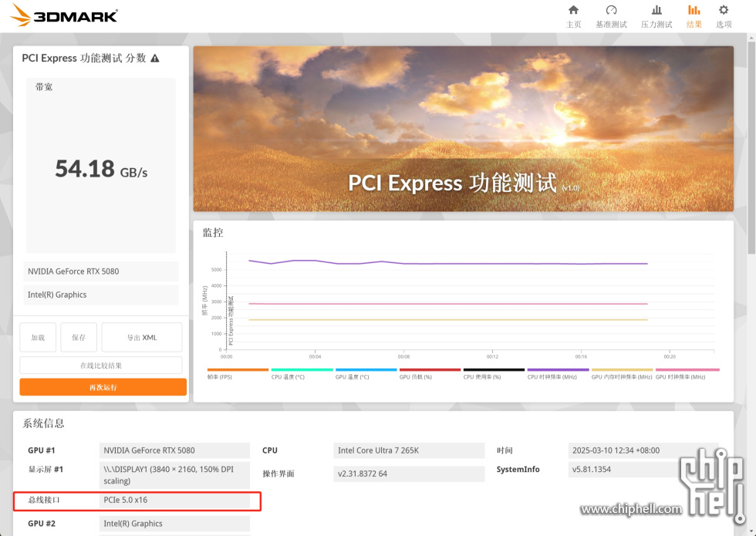Screen dimensions: 756x536
Task: Toggle the GPU 温度 blue legend swatch
Action: click(366, 369)
